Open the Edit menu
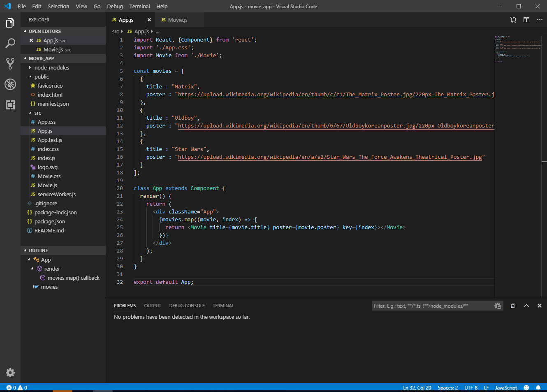Screen dimensions: 547x392 (37, 6)
